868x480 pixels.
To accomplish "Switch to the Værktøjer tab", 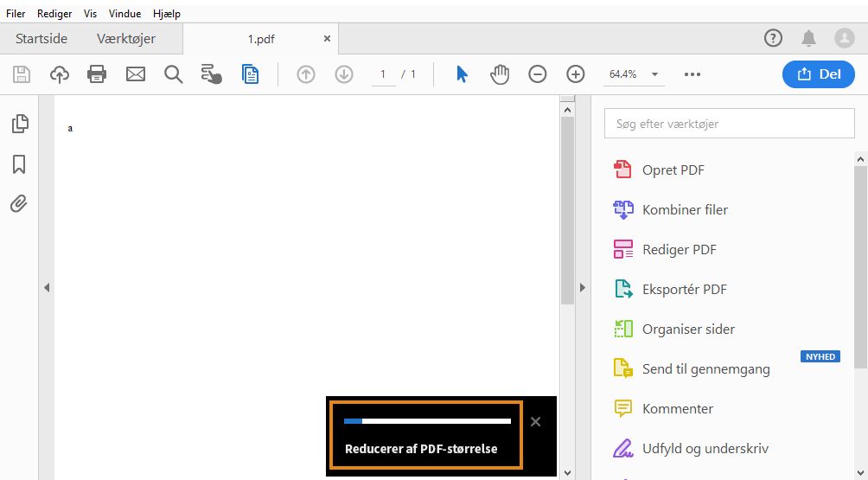I will 126,39.
